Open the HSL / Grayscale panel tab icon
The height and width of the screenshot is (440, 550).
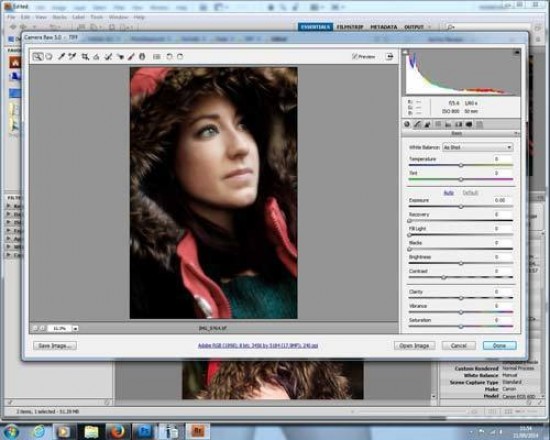(x=438, y=124)
